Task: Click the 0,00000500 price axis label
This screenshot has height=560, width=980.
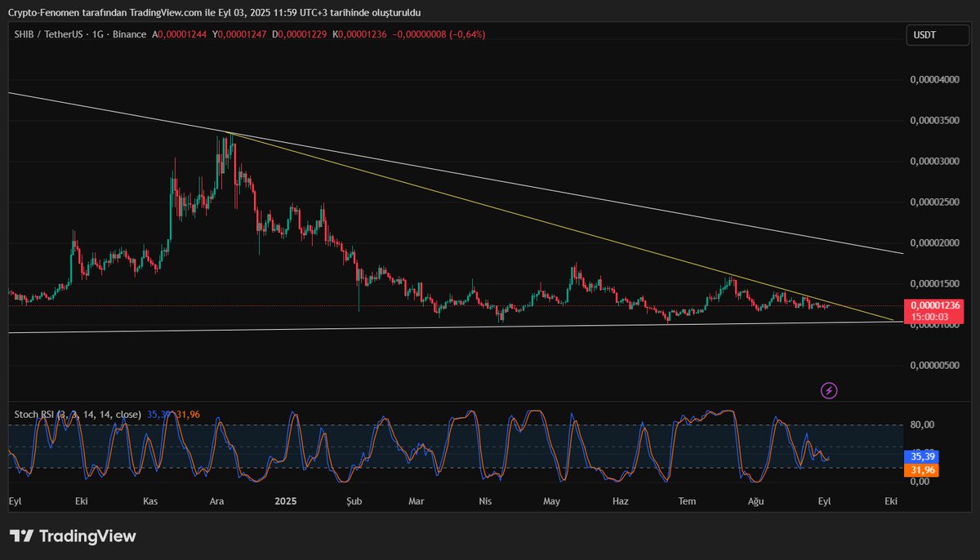Action: (935, 365)
